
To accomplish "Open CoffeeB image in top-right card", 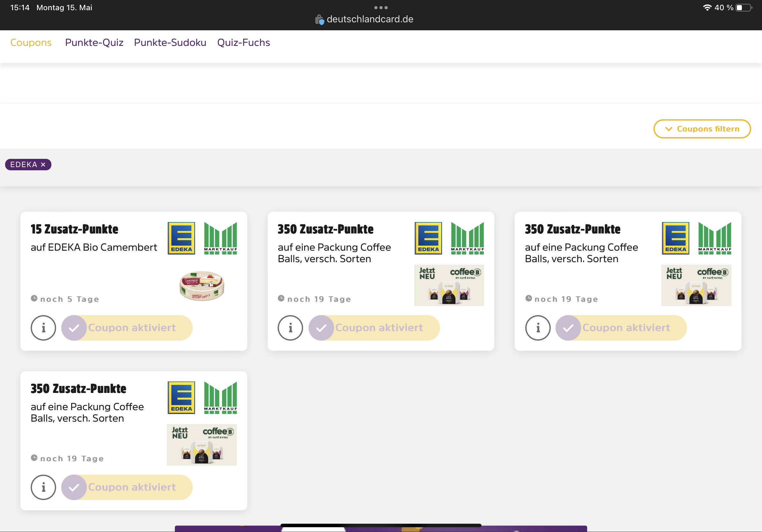I will (696, 285).
